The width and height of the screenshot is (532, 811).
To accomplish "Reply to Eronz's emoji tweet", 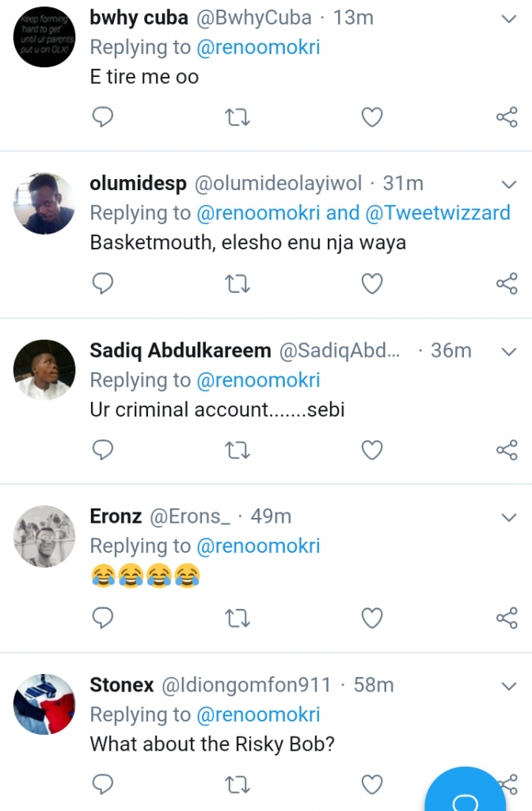I will tap(104, 618).
